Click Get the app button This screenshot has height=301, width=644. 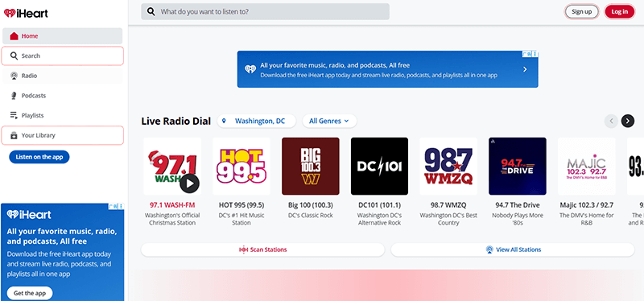click(30, 293)
